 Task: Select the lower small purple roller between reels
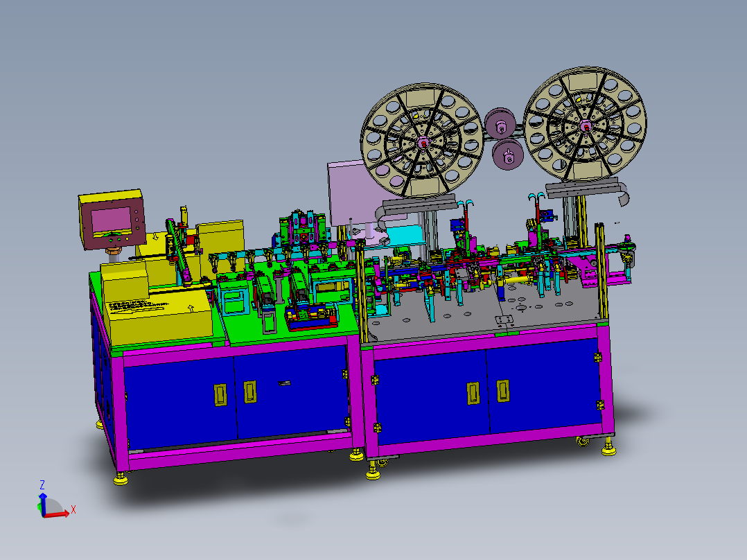tap(508, 155)
